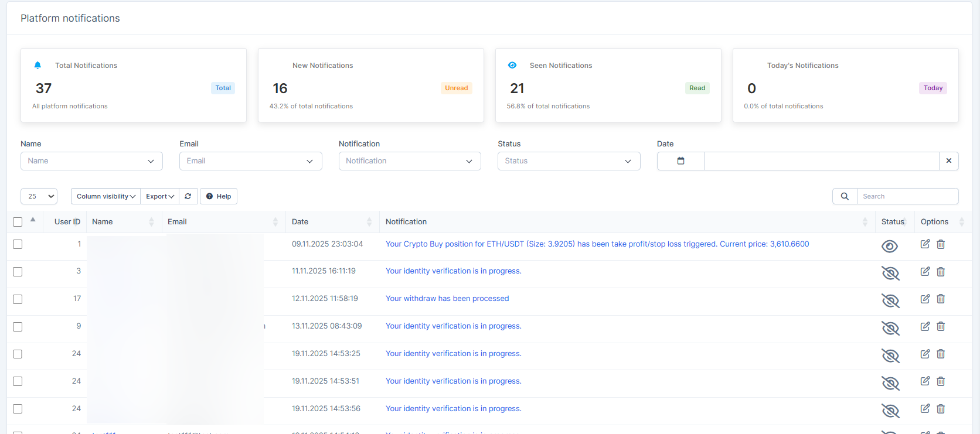Click delete icon for 11.11.2025 16:11:19 row
The width and height of the screenshot is (980, 434).
[941, 272]
